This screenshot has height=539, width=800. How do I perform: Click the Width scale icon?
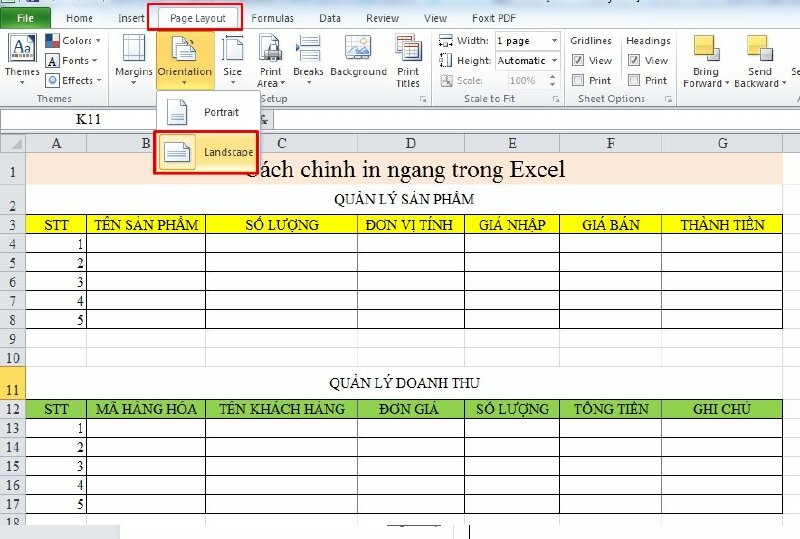[445, 40]
